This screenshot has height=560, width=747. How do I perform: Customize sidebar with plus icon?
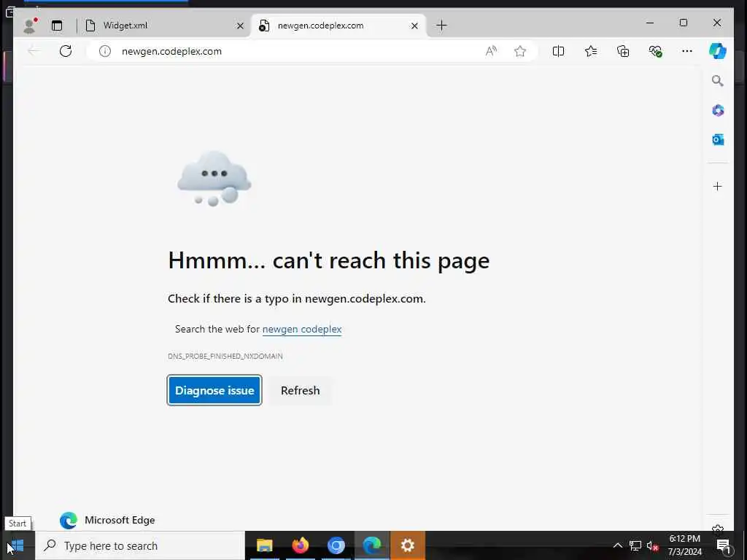click(x=718, y=186)
